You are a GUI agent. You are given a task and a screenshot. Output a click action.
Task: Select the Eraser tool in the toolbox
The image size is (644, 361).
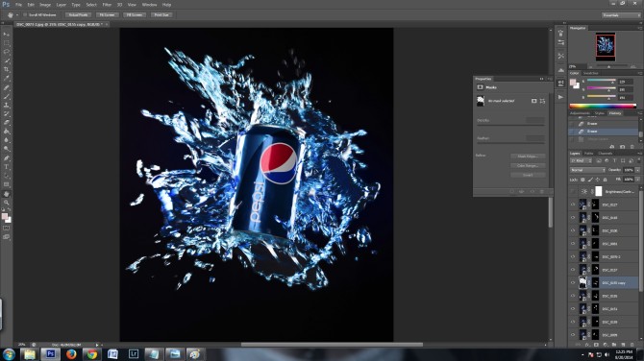pyautogui.click(x=6, y=123)
